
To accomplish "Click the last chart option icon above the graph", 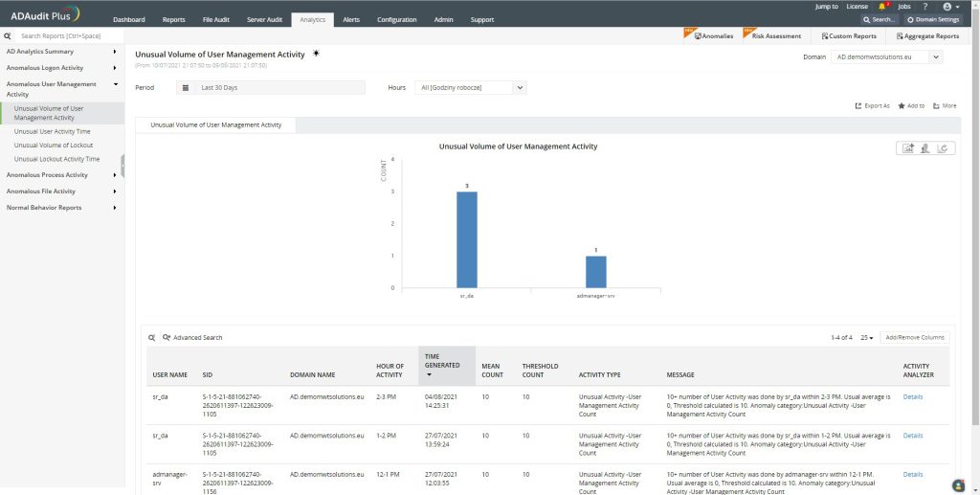I will [x=944, y=147].
